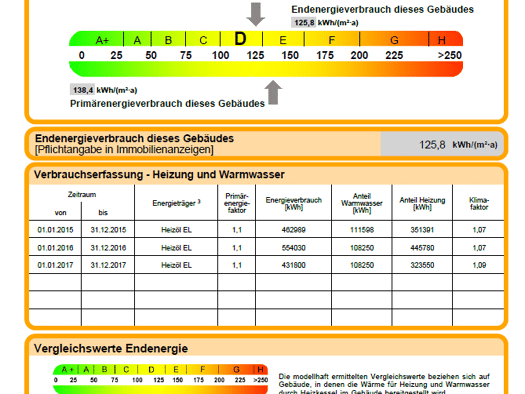This screenshot has width=525, height=394.
Task: Select the 01.01.2015 start date cell
Action: [x=55, y=230]
